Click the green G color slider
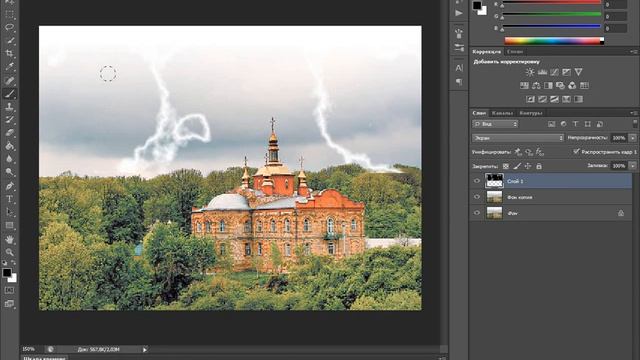 552,14
